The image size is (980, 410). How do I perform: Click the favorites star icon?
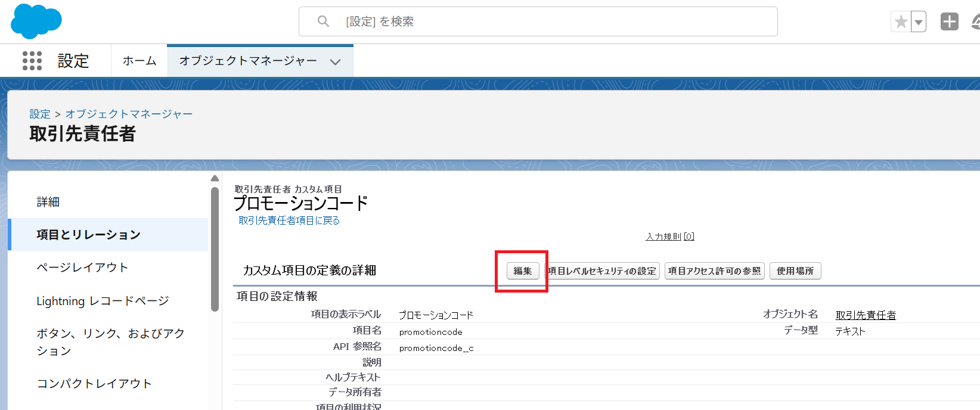[901, 22]
